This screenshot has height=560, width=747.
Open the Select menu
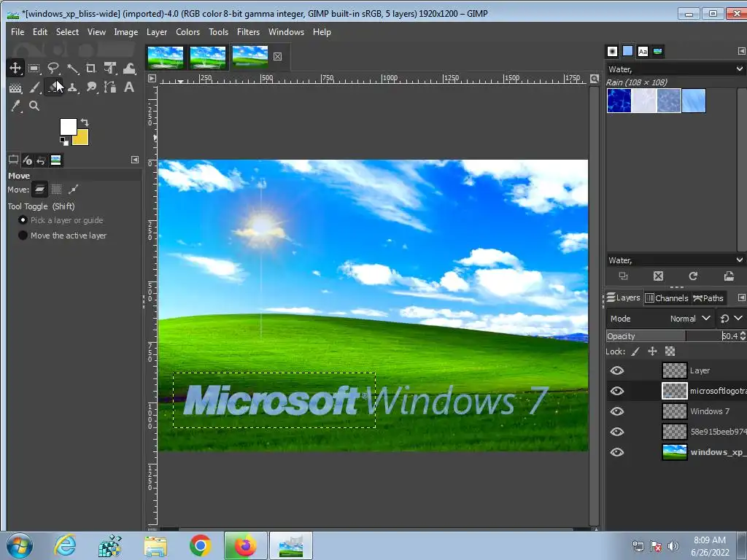[x=67, y=32]
